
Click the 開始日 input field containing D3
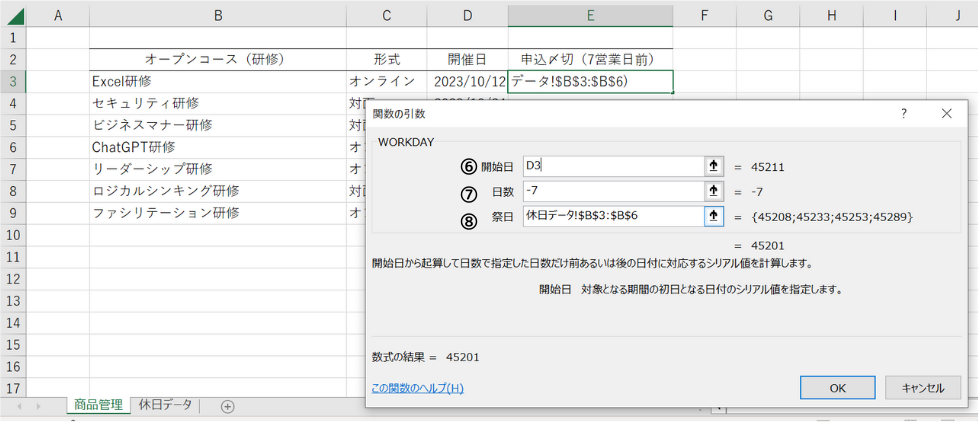coord(612,166)
